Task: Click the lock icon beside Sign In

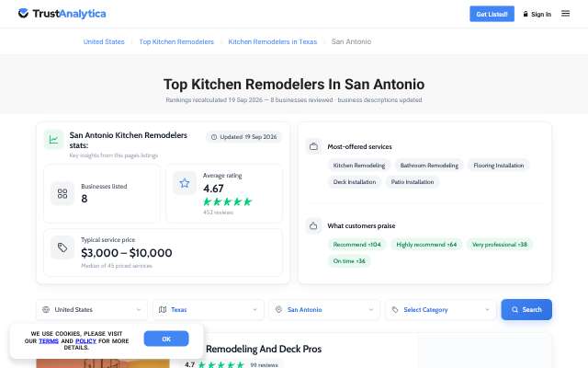Action: click(x=526, y=14)
